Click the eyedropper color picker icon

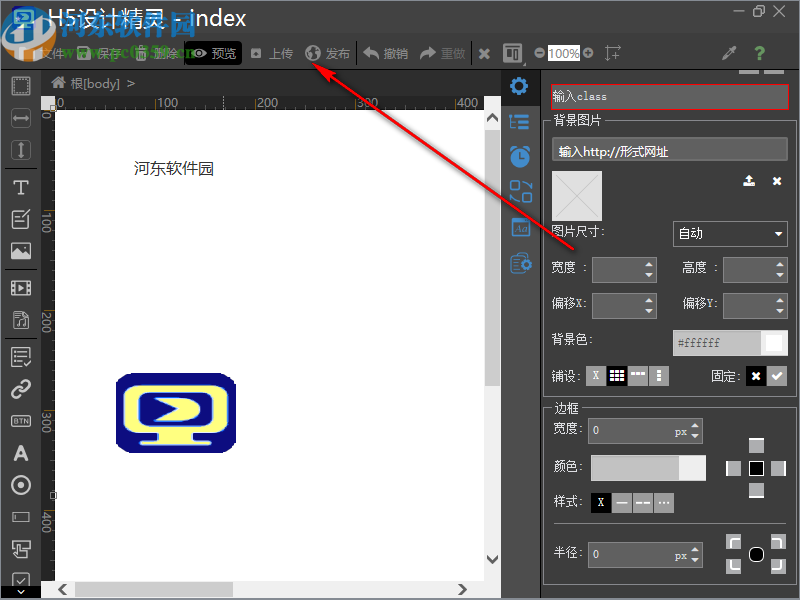729,53
